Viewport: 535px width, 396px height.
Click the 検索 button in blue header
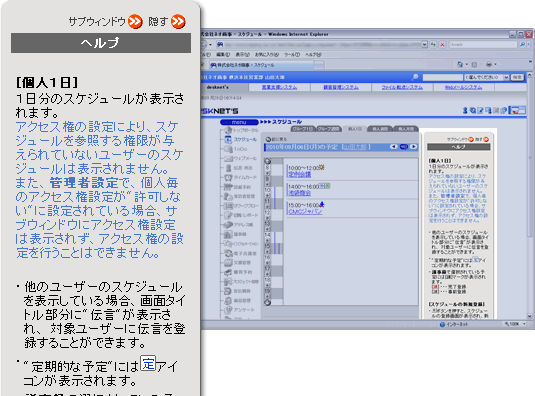click(x=517, y=77)
